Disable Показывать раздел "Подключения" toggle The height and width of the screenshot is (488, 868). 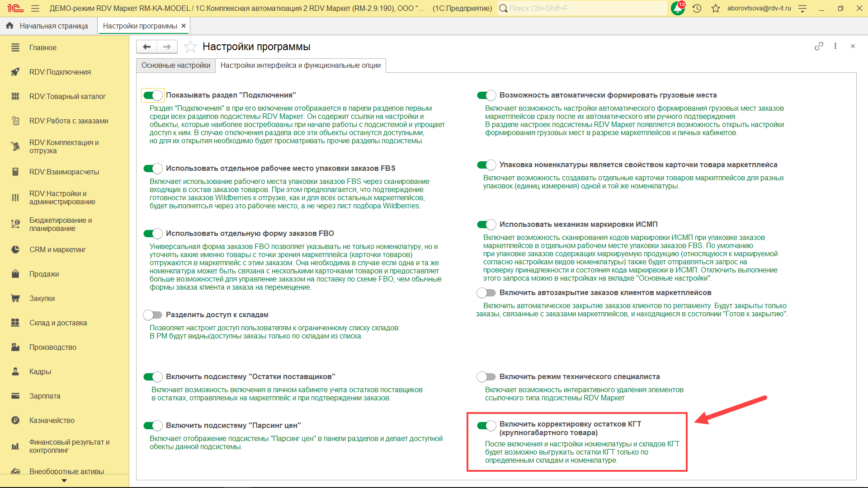(x=153, y=95)
